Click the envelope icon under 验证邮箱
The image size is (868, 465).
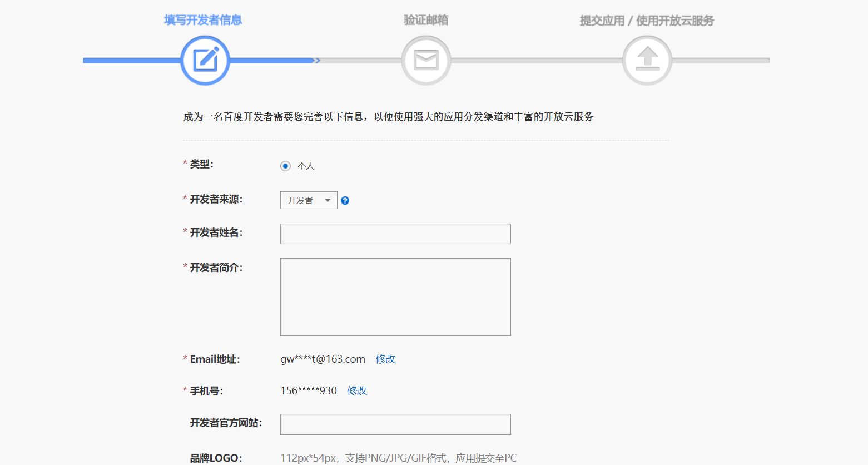[x=425, y=60]
